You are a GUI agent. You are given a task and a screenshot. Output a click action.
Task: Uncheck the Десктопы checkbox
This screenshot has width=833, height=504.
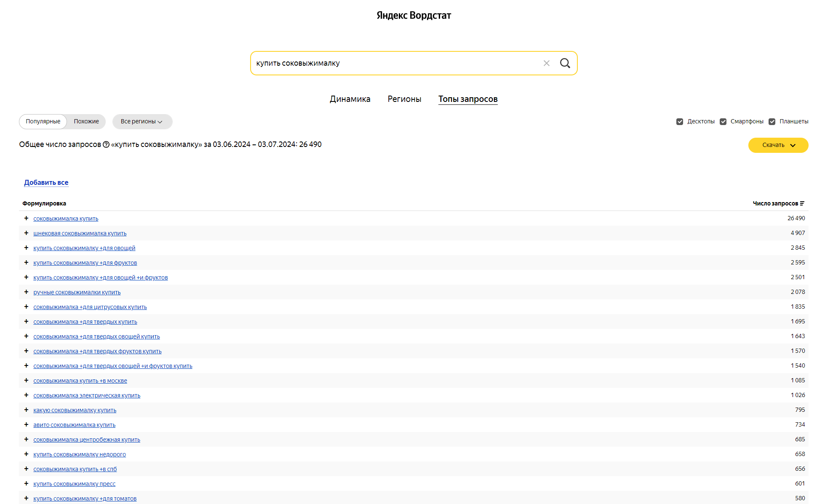point(680,122)
